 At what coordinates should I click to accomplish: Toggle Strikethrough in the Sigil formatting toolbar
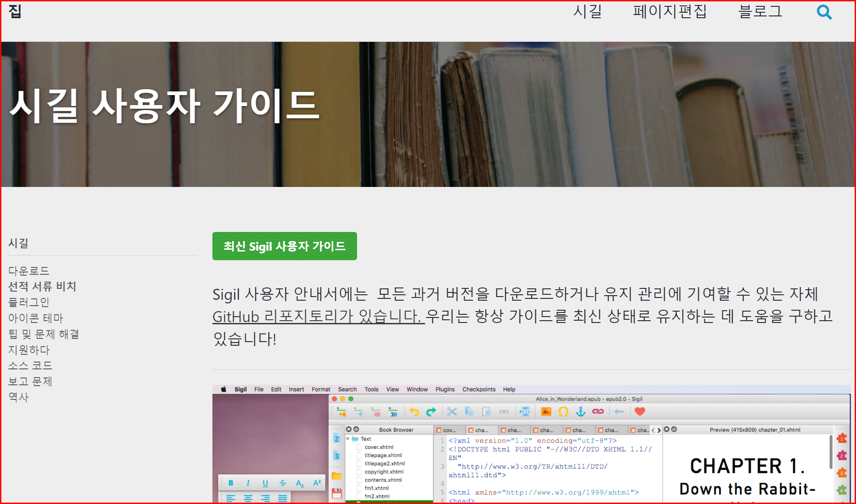tap(282, 483)
